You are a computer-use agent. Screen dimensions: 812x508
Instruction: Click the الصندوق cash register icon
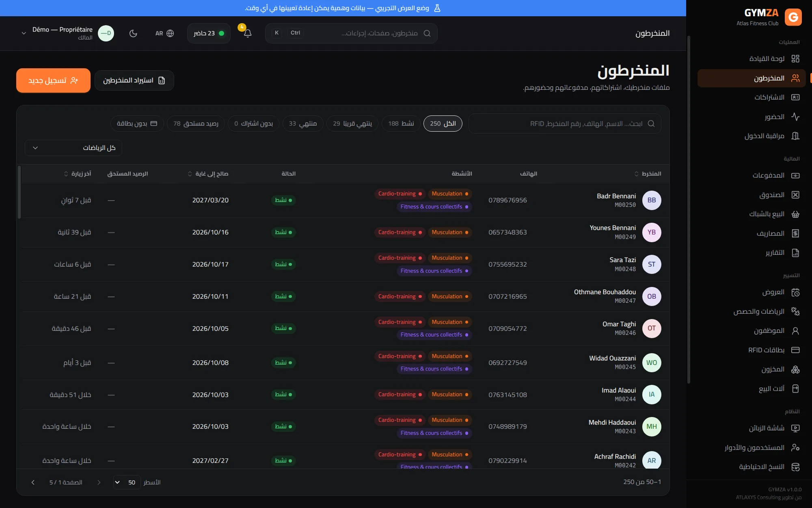click(x=795, y=195)
